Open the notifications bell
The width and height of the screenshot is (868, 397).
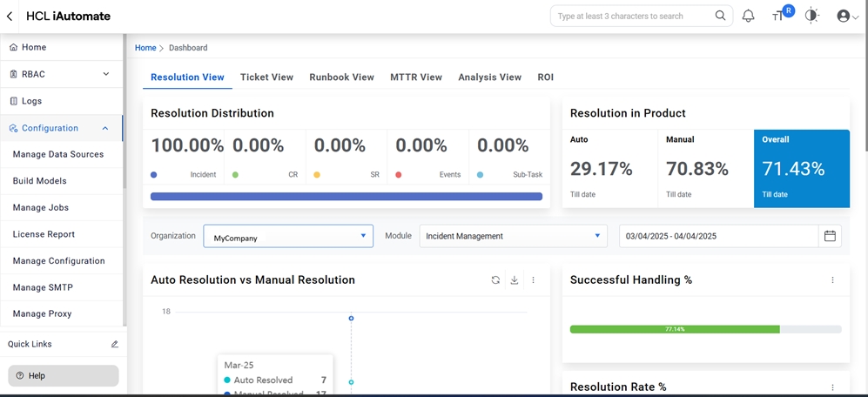point(748,16)
